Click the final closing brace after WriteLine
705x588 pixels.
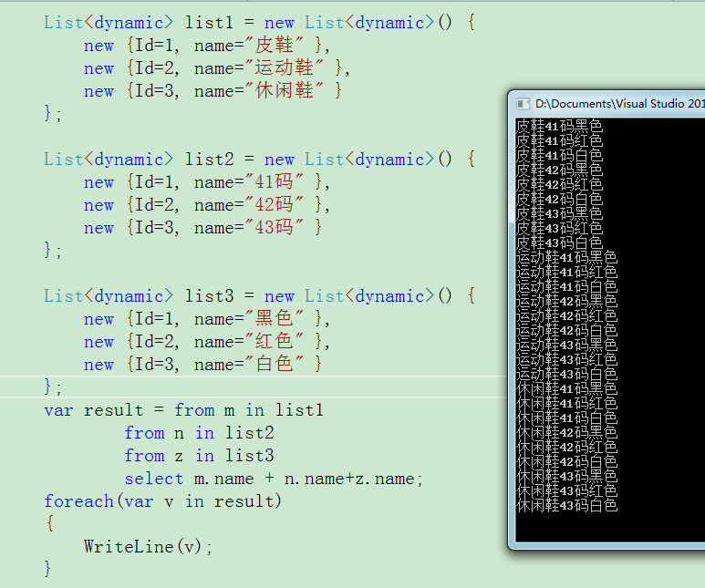pyautogui.click(x=47, y=569)
